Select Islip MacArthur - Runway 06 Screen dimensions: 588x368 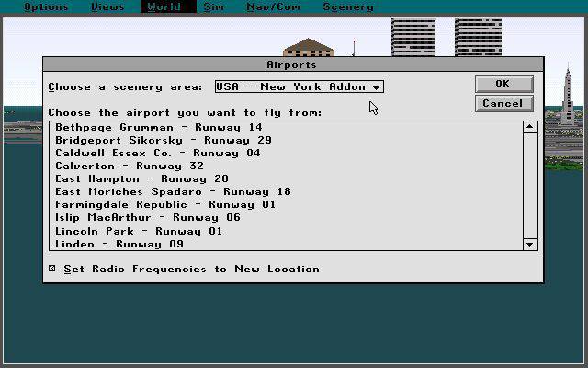[147, 217]
